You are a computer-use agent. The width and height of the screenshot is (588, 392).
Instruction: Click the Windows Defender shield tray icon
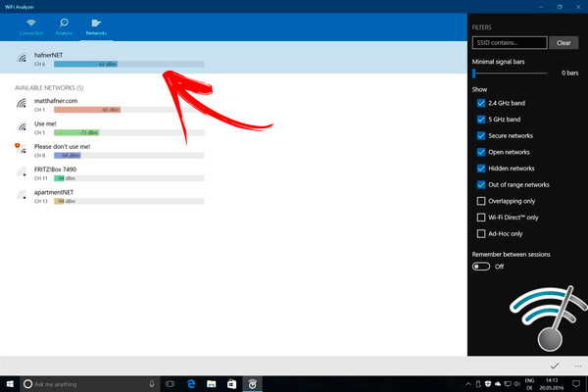(x=488, y=384)
